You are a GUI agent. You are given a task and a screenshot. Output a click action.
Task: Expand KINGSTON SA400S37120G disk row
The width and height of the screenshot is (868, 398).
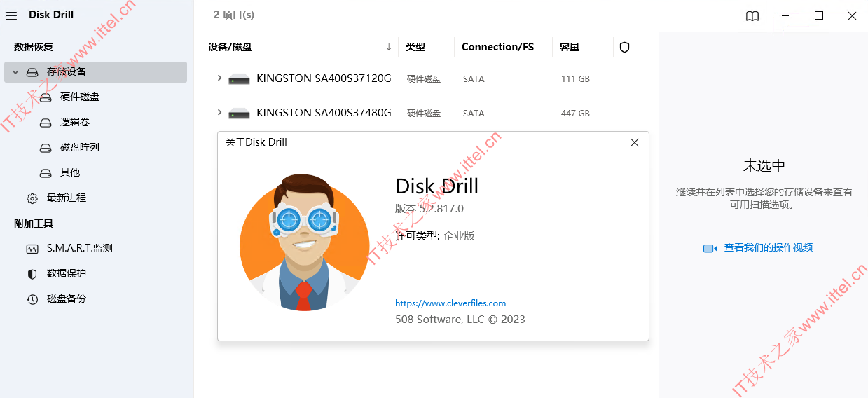(x=219, y=78)
